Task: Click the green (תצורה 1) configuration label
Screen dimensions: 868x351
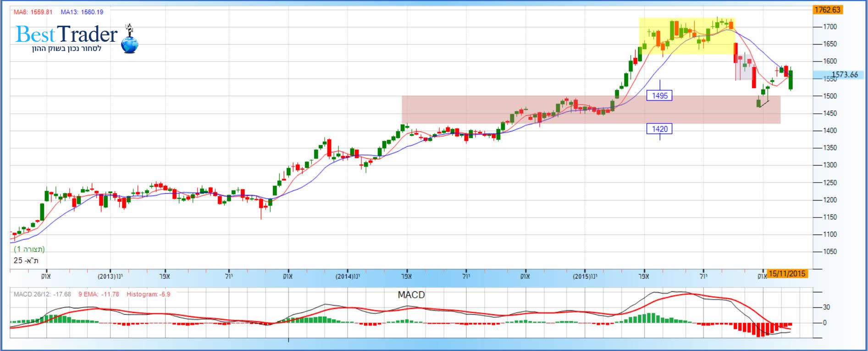Action: (29, 249)
